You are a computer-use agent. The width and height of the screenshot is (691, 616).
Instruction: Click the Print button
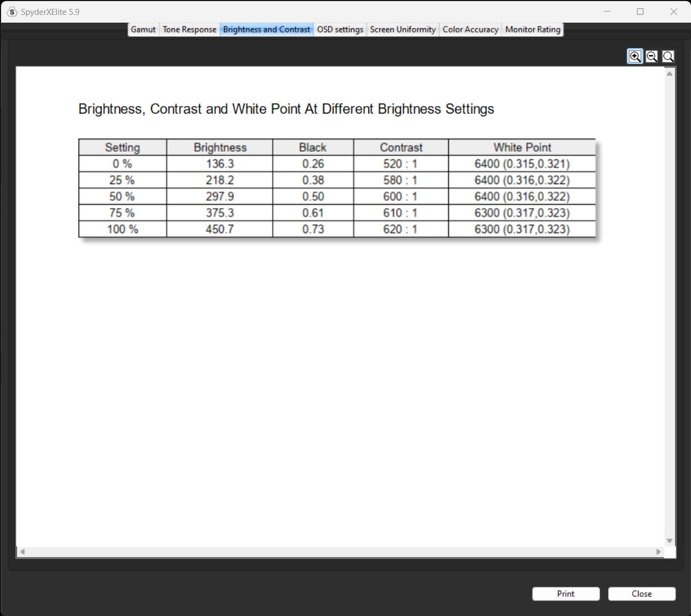click(x=566, y=593)
